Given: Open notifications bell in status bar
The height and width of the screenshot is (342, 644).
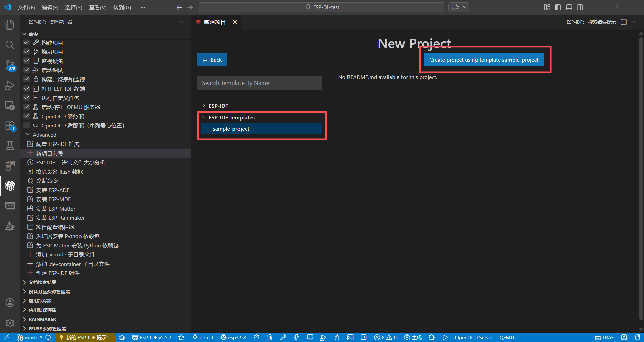Looking at the screenshot, I should (x=637, y=337).
